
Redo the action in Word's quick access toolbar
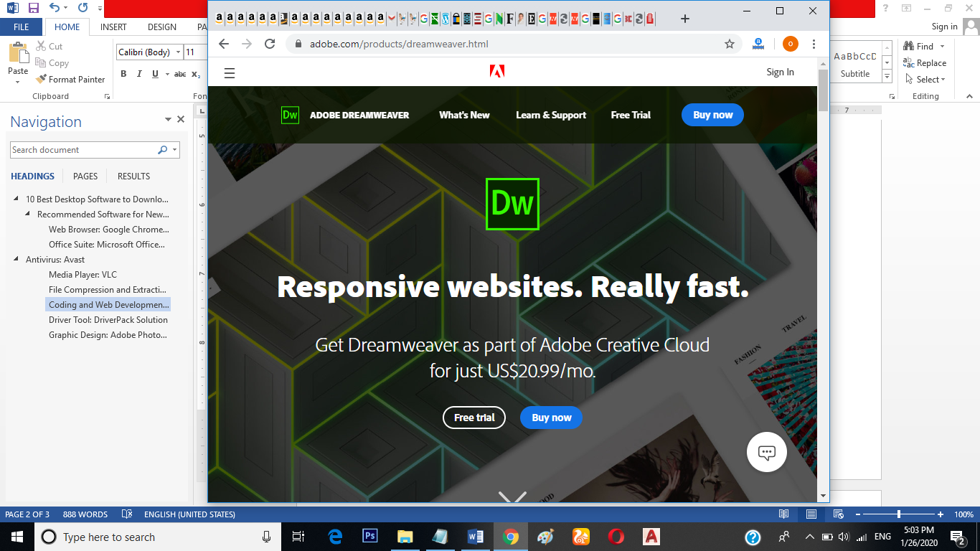click(83, 9)
